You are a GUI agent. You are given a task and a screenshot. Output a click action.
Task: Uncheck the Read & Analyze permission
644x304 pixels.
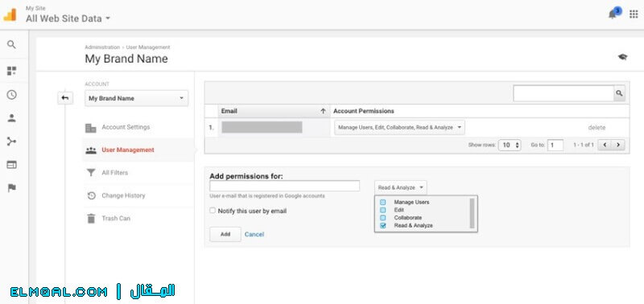pos(383,226)
